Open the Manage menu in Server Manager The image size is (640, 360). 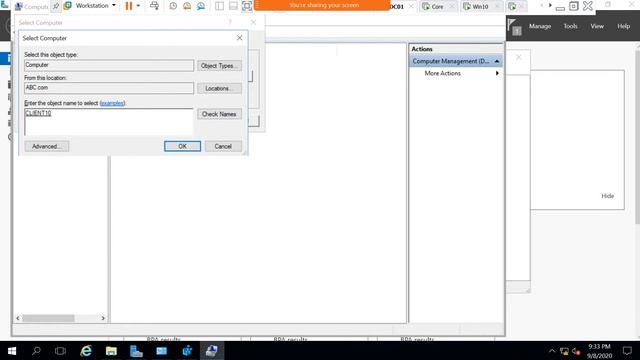coord(540,26)
